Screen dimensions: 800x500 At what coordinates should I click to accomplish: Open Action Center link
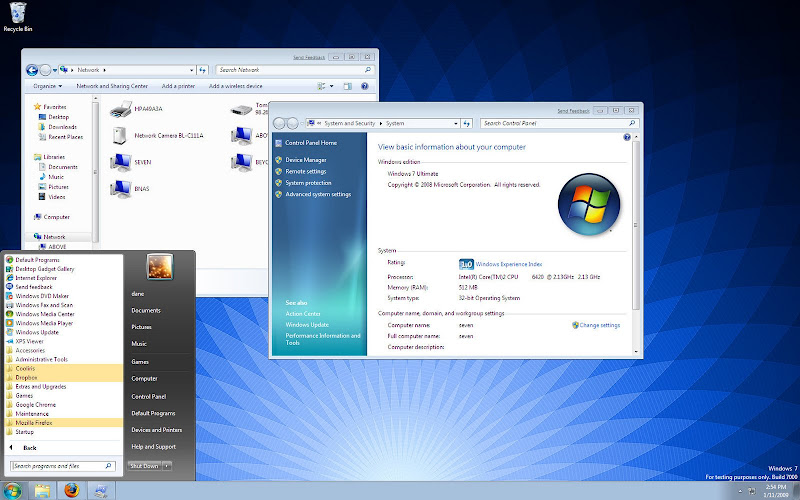click(303, 314)
